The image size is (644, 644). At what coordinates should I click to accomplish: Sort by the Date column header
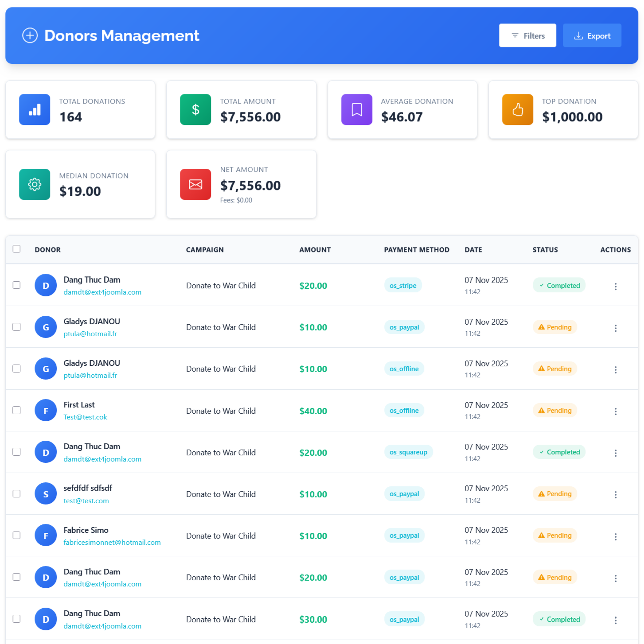[473, 250]
